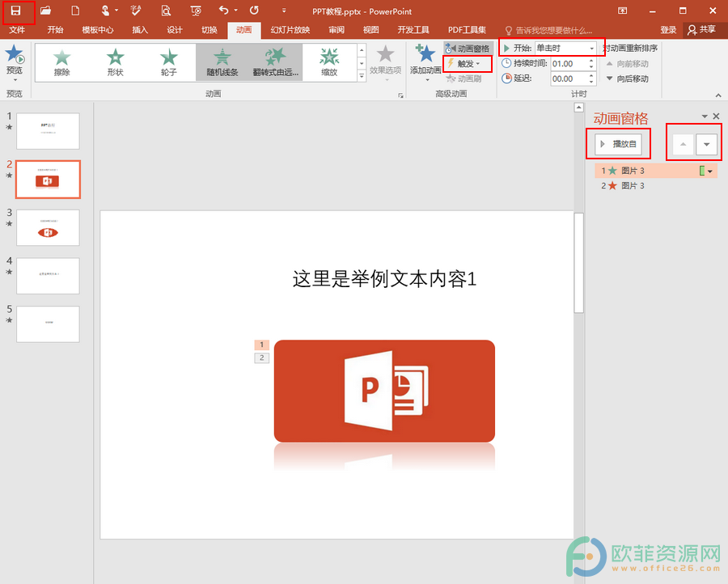Open the 触发 trigger dropdown

pos(467,64)
